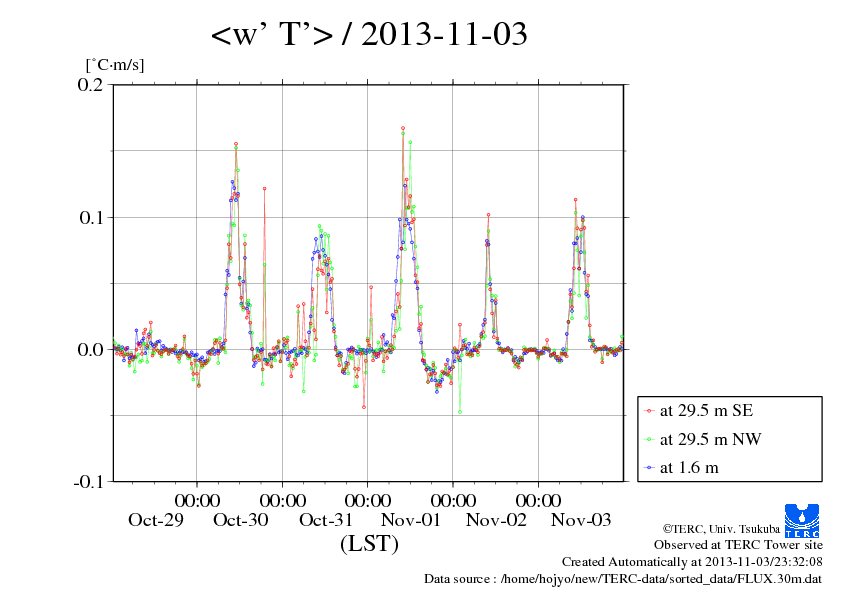This screenshot has width=842, height=595.
Task: Click the TERC logo icon
Action: click(802, 520)
